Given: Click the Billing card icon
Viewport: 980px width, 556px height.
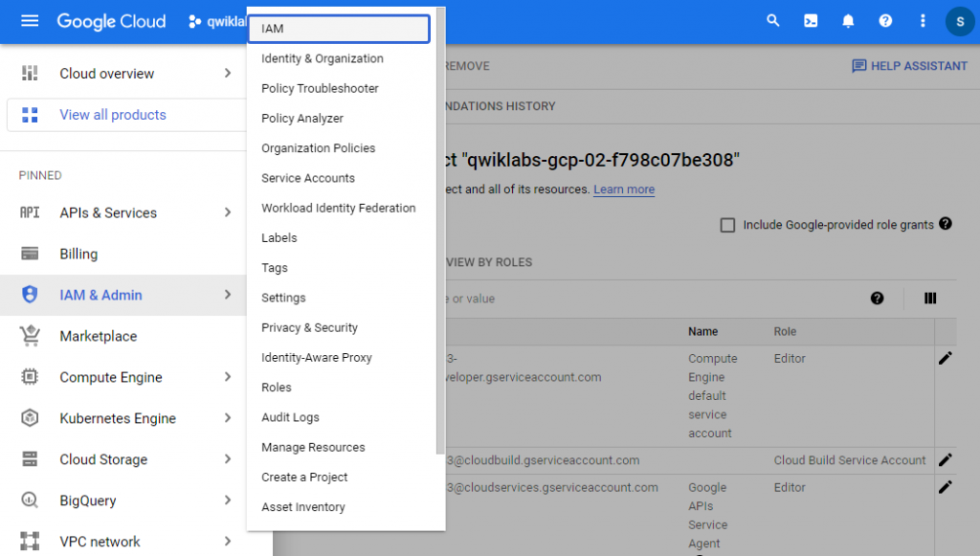Looking at the screenshot, I should (30, 254).
